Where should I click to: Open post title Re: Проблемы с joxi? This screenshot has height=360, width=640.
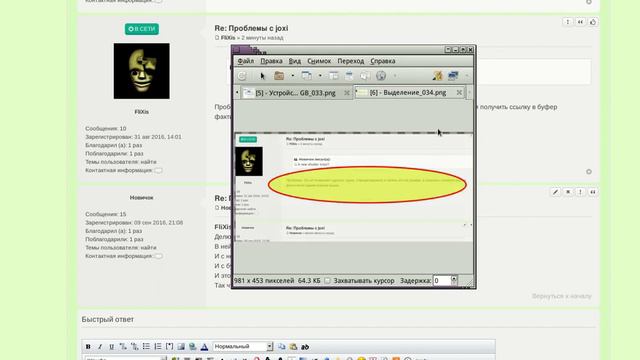[x=251, y=28]
